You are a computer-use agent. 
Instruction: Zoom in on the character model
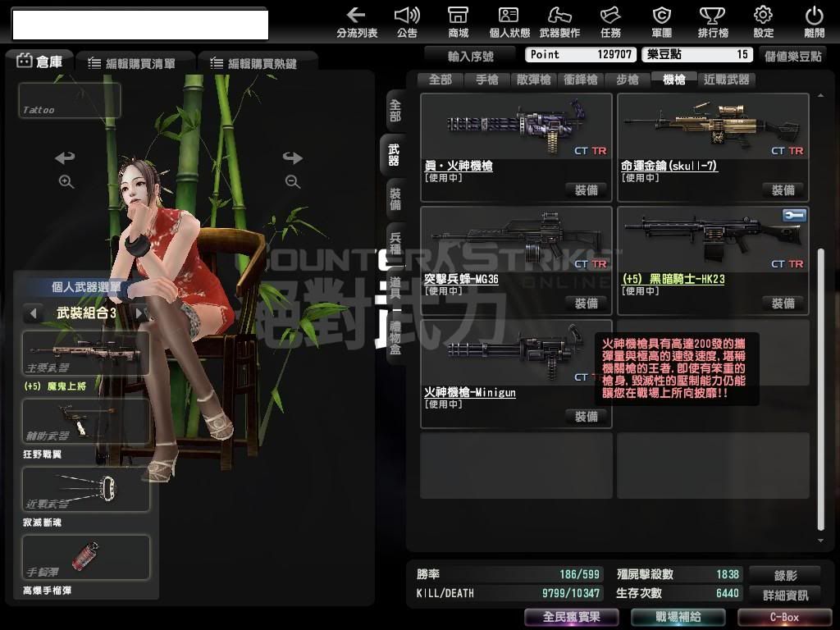66,181
